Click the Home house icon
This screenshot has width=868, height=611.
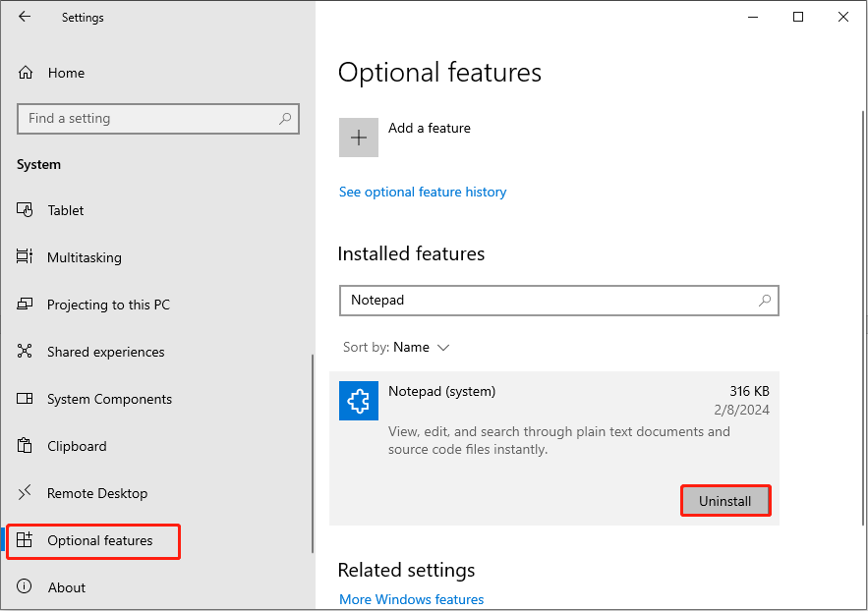pyautogui.click(x=26, y=73)
